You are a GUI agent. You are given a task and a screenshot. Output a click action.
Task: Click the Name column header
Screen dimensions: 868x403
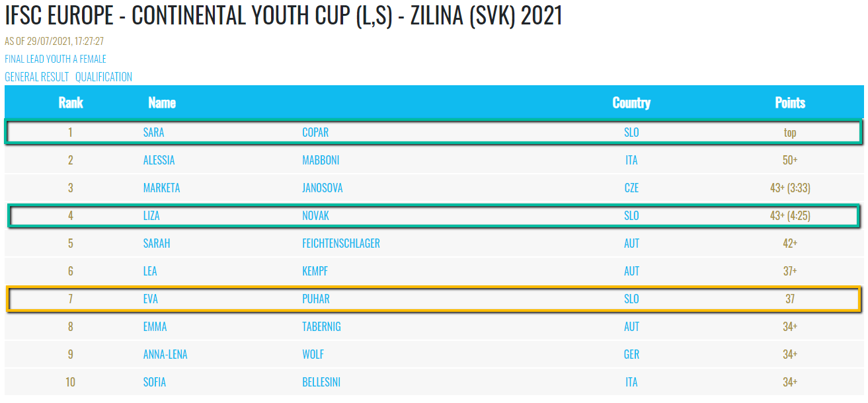[162, 102]
